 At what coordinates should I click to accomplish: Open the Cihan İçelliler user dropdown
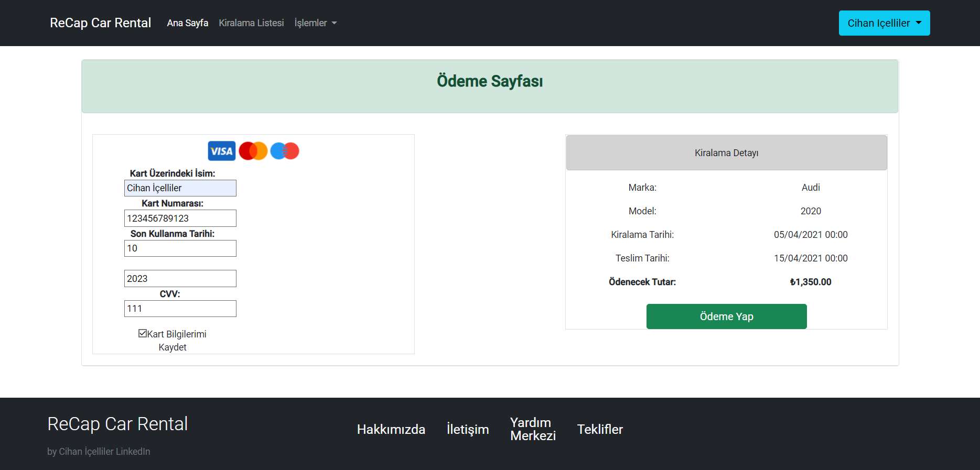click(884, 23)
